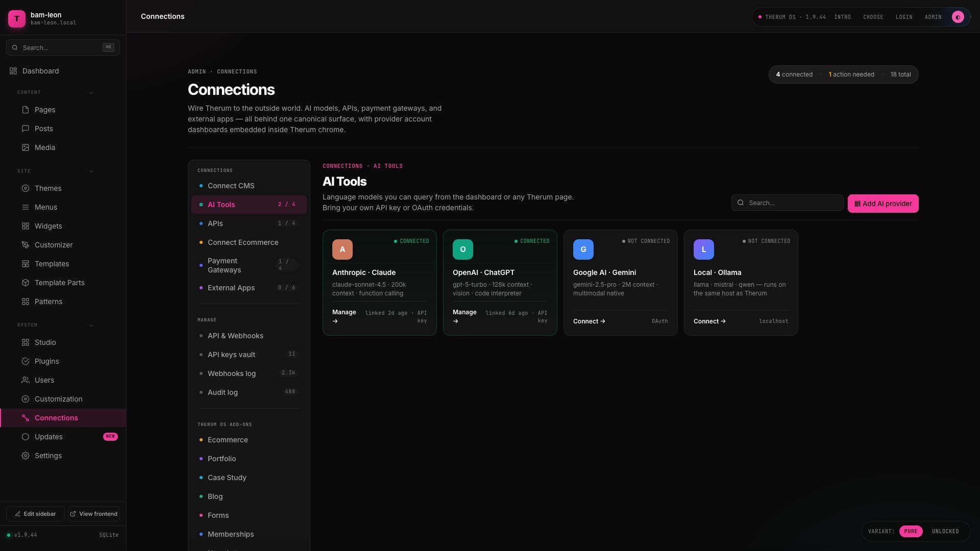Open the Audit log entry
This screenshot has width=980, height=551.
(249, 392)
